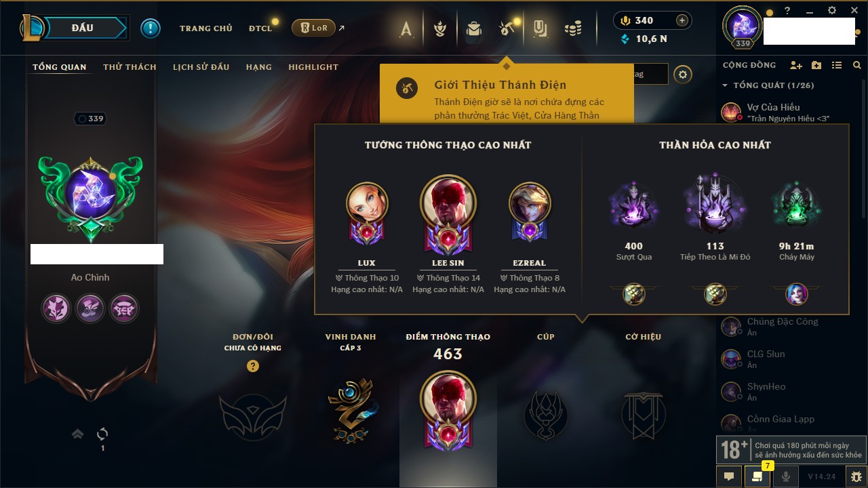This screenshot has width=868, height=488.
Task: Open the Loot backpack icon
Action: click(473, 28)
